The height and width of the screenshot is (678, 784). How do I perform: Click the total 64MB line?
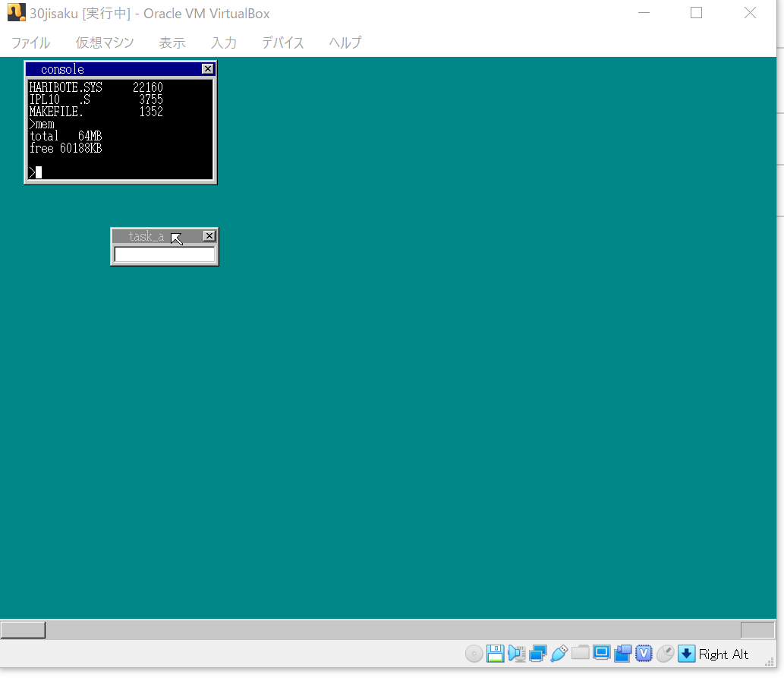(65, 136)
